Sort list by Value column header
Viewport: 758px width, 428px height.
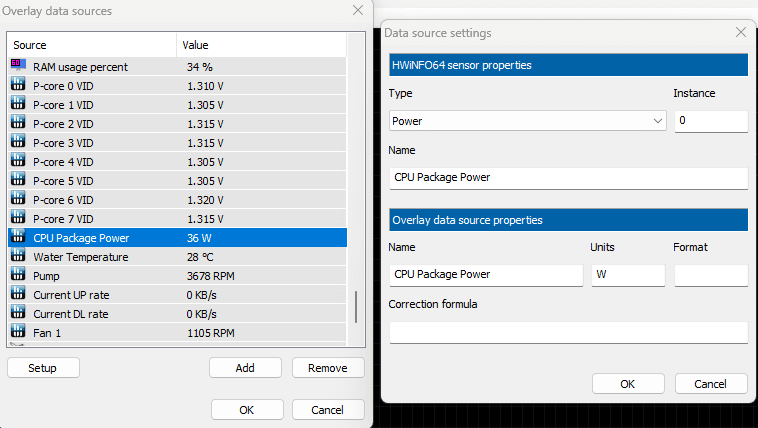pyautogui.click(x=260, y=45)
